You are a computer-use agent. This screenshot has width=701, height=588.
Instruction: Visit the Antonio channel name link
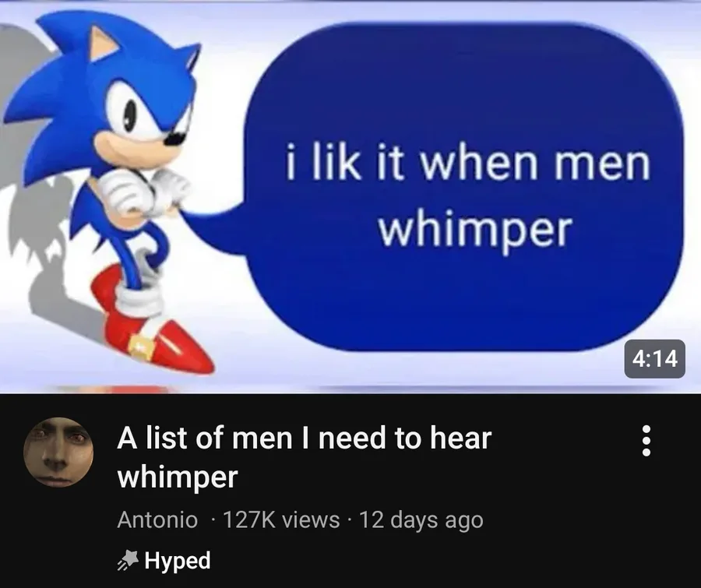157,519
